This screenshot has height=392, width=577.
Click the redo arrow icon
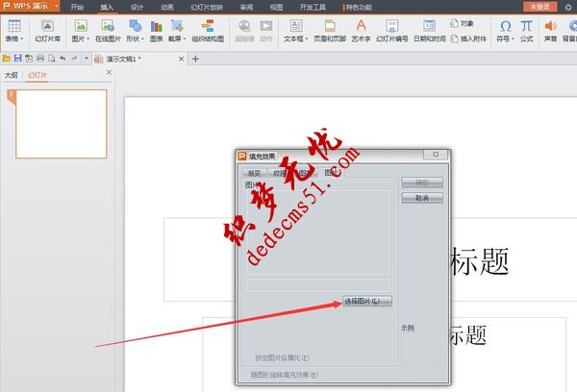click(74, 58)
